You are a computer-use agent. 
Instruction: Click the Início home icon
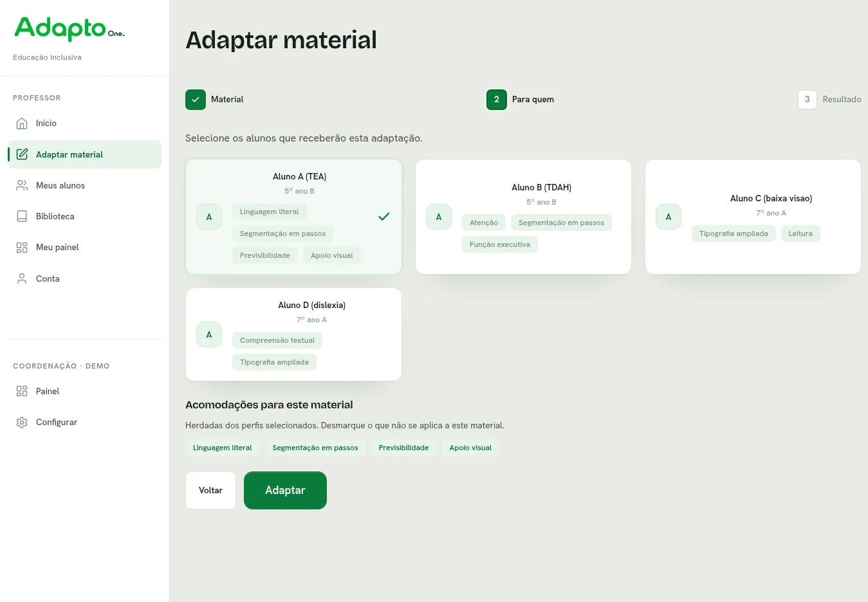22,123
